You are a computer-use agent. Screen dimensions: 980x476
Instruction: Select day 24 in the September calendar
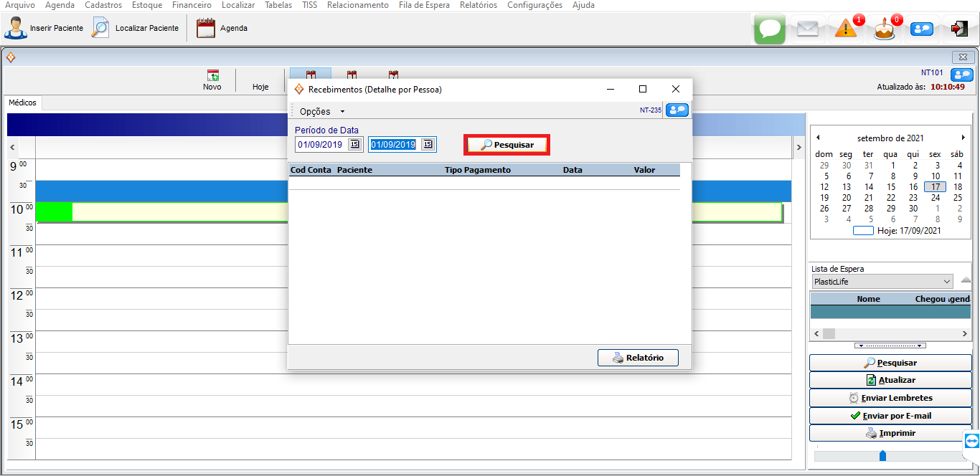click(935, 198)
